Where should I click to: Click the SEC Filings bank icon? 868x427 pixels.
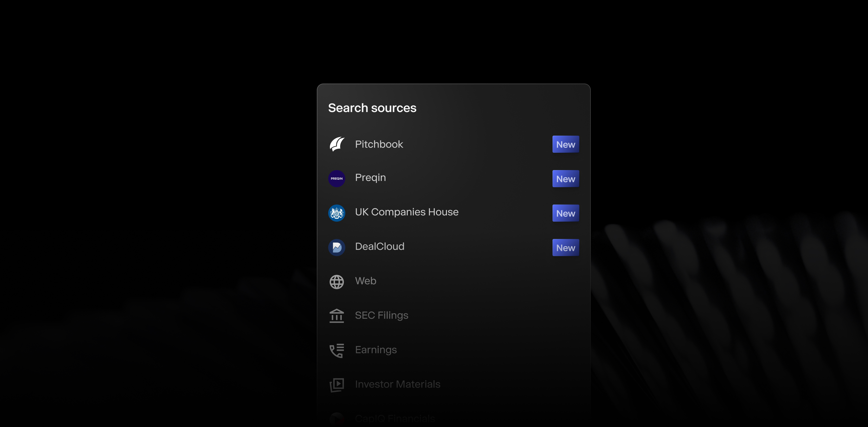click(337, 316)
